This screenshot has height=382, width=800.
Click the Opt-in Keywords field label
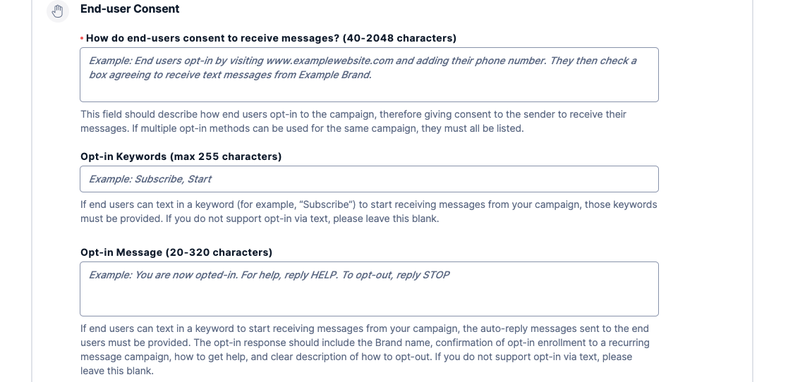pos(181,157)
